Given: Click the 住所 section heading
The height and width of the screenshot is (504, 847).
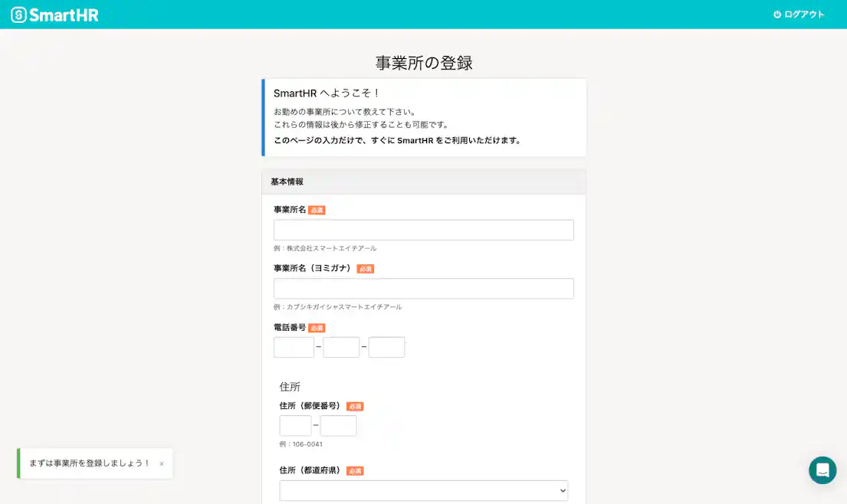Looking at the screenshot, I should 290,387.
